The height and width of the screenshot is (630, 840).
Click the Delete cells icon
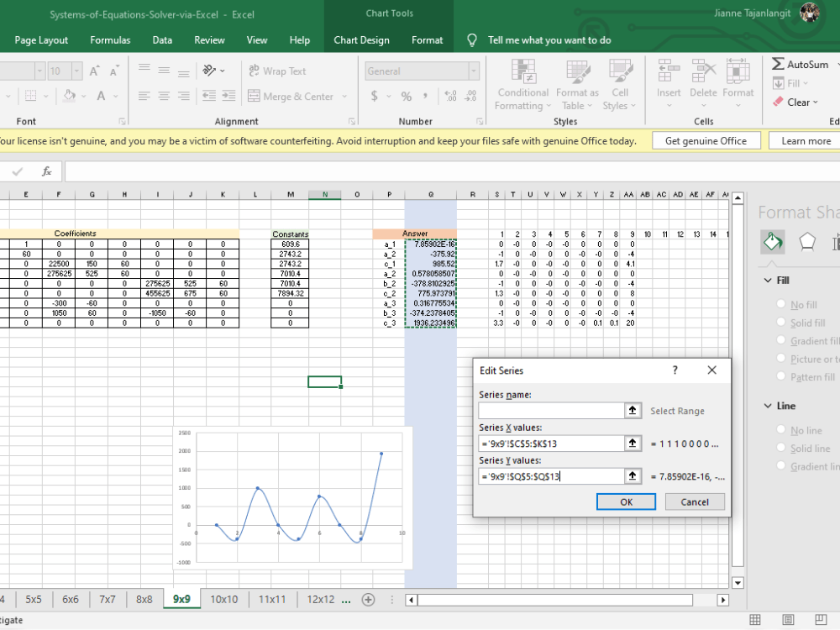[703, 71]
